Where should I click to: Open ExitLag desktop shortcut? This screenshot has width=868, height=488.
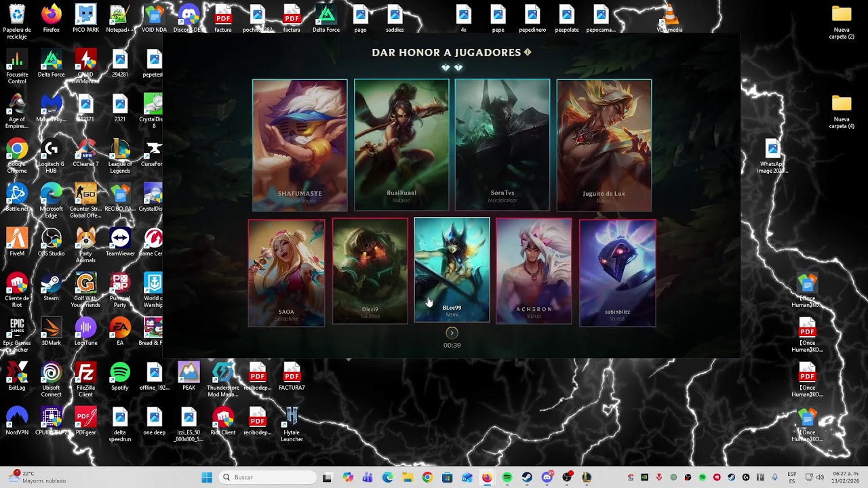click(17, 377)
